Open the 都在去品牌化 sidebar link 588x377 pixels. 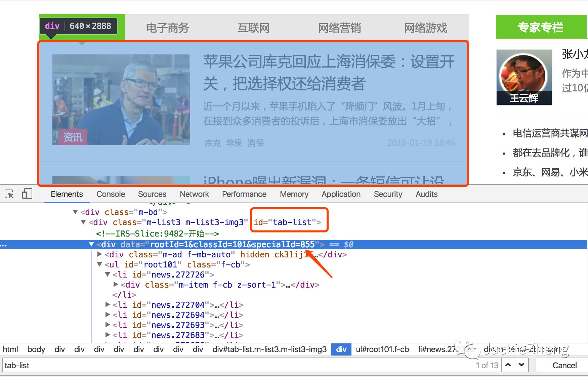tap(550, 153)
